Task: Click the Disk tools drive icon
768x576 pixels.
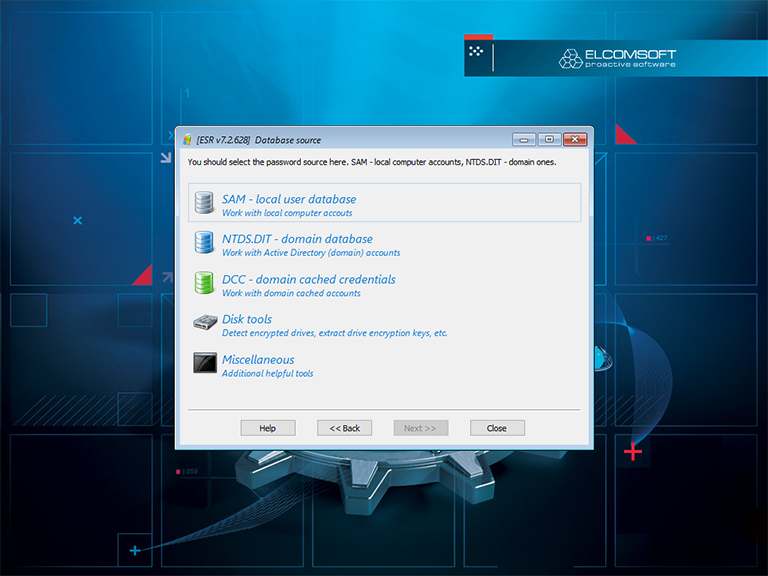Action: pyautogui.click(x=205, y=323)
